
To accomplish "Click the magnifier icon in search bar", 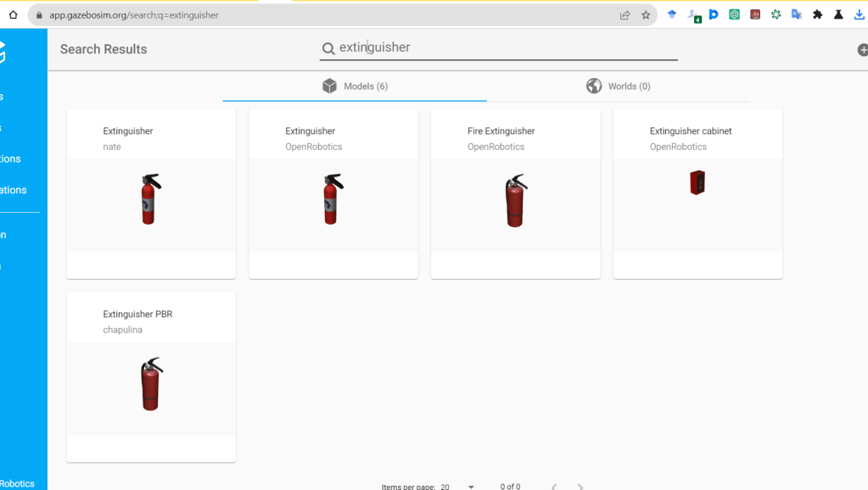I will (328, 49).
